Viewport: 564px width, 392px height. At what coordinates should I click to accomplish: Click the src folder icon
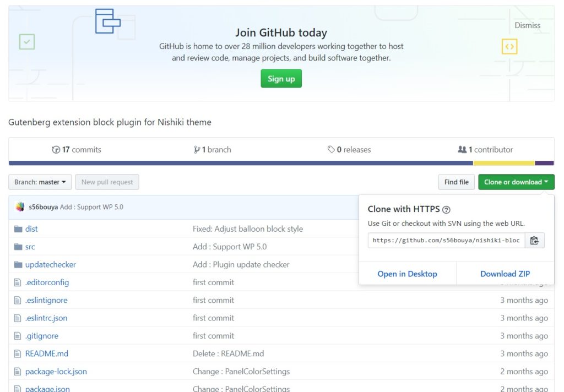[18, 247]
